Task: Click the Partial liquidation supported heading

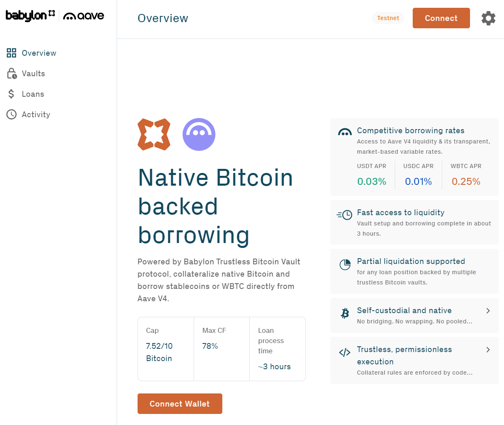Action: 411,261
